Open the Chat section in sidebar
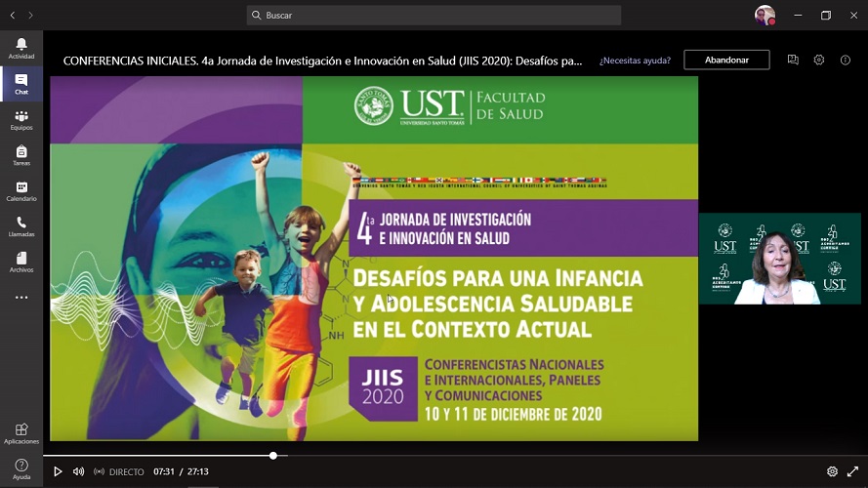Viewport: 868px width, 488px height. 21,84
